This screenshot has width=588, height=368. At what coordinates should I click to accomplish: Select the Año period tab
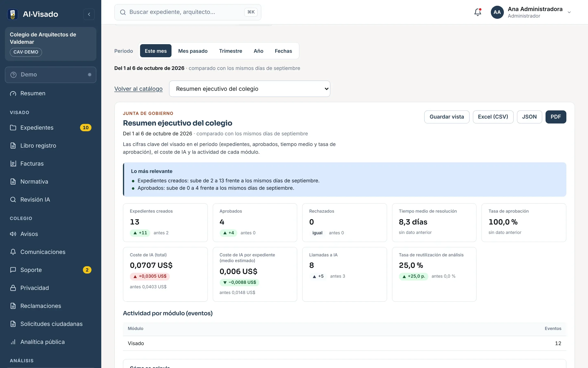[258, 51]
